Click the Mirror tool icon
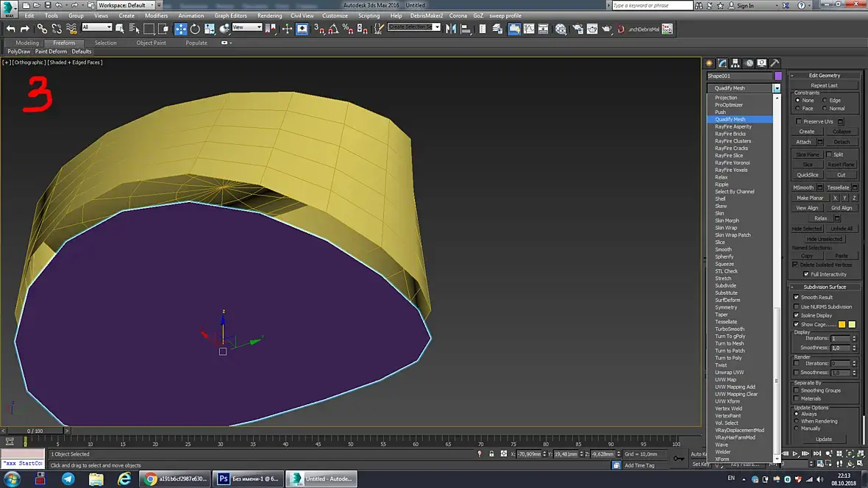This screenshot has width=868, height=488. pos(450,29)
